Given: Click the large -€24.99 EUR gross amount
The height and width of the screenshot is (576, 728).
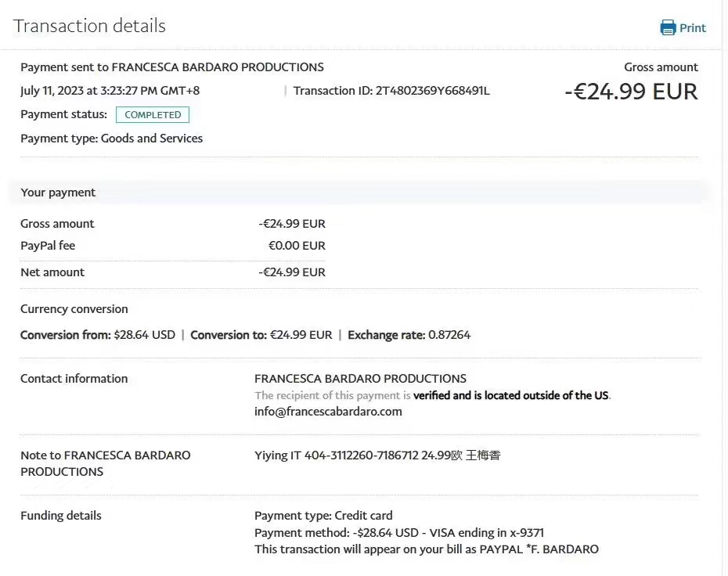Looking at the screenshot, I should [x=630, y=92].
